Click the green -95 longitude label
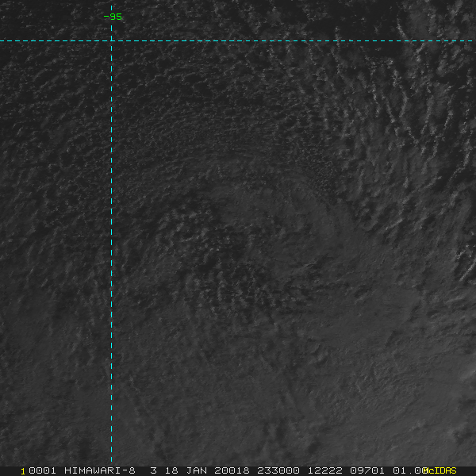Image resolution: width=476 pixels, height=476 pixels. 113,17
